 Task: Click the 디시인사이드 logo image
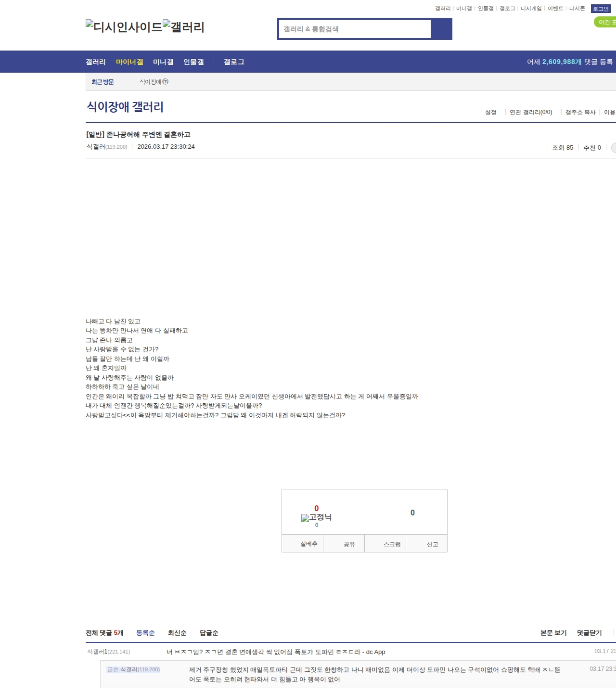coord(124,27)
